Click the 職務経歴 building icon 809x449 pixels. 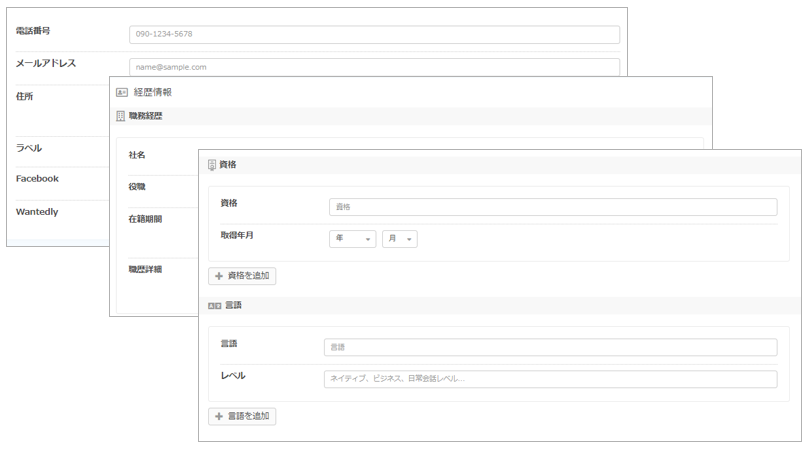coord(121,116)
